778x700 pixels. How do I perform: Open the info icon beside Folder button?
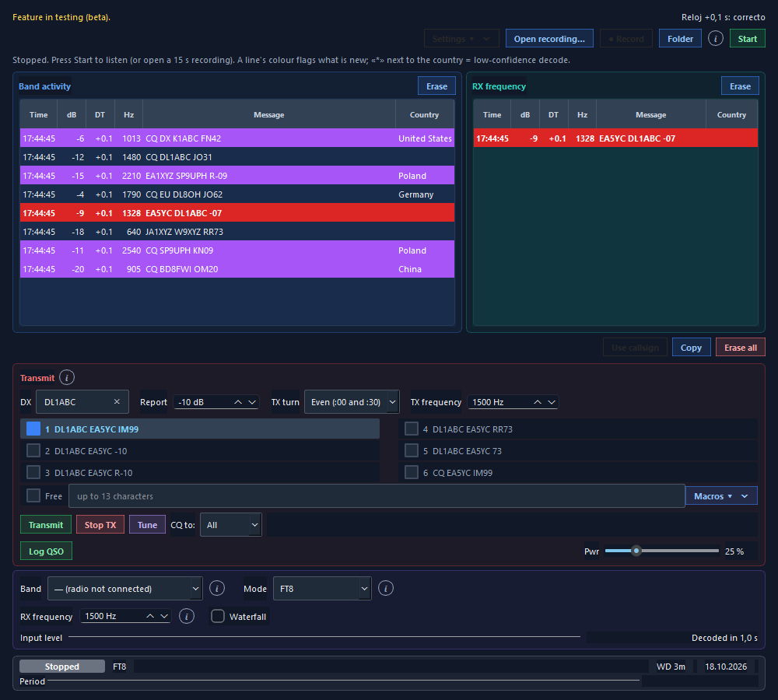715,39
